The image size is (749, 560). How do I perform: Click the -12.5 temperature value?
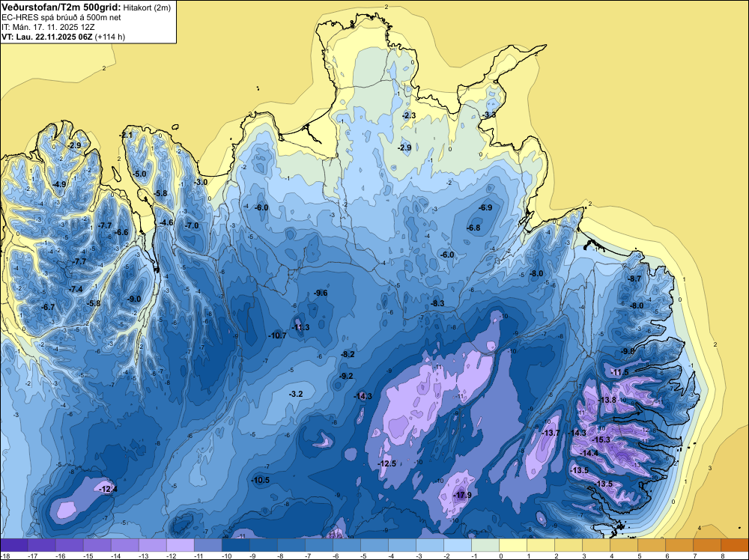point(387,463)
